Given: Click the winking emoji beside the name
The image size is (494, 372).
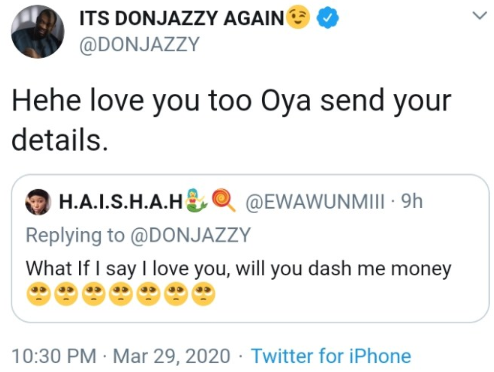Looking at the screenshot, I should (298, 18).
